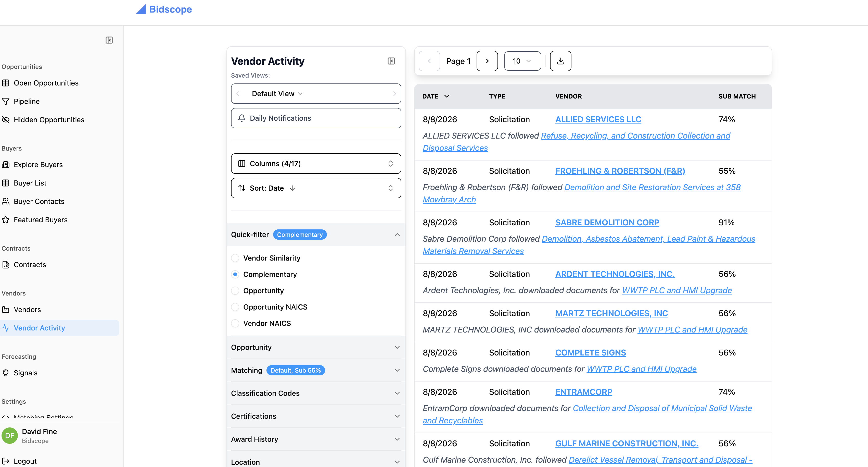The image size is (868, 467).
Task: Go to Signals under Forecasting
Action: point(25,373)
